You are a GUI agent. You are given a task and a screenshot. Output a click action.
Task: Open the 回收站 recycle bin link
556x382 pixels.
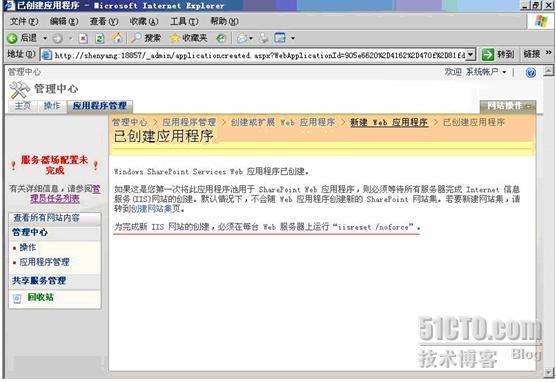coord(40,298)
